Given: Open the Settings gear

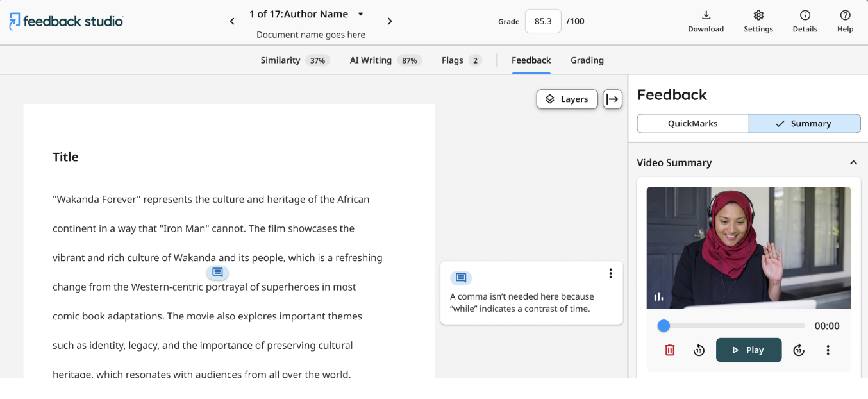Looking at the screenshot, I should [758, 15].
